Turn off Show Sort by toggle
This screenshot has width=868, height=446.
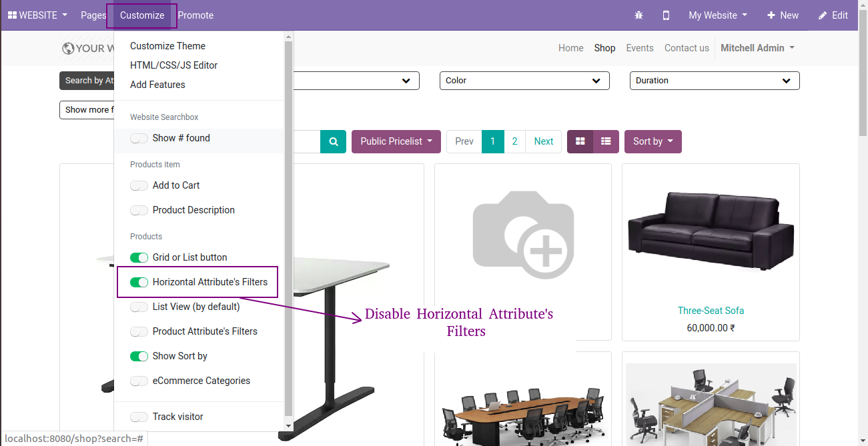[139, 356]
